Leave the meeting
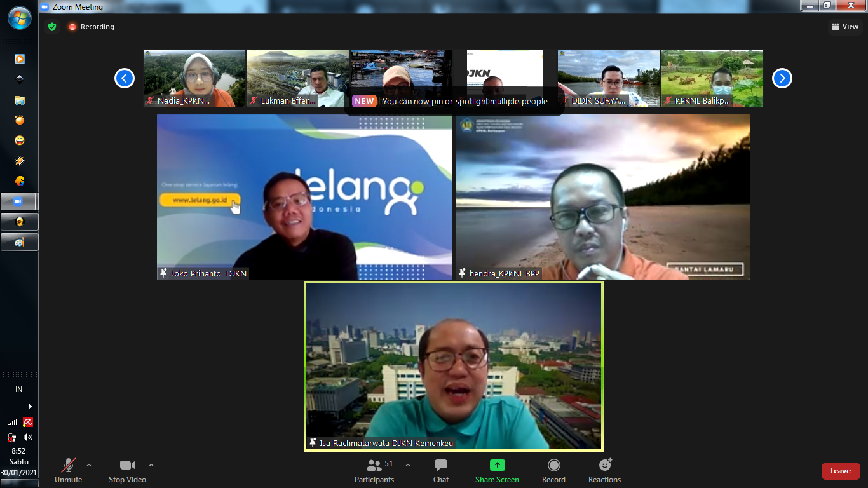 point(840,471)
